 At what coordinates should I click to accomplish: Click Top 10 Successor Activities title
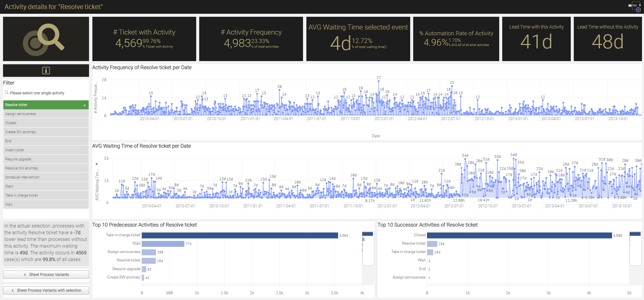pyautogui.click(x=427, y=225)
